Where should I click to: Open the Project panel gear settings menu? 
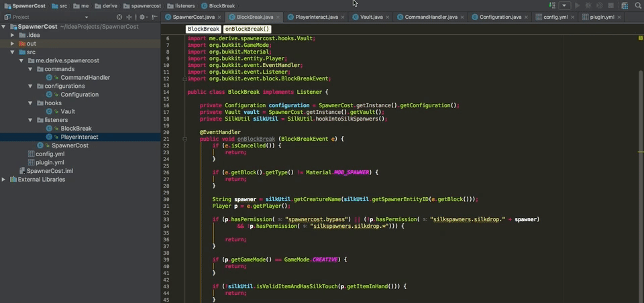tap(142, 17)
